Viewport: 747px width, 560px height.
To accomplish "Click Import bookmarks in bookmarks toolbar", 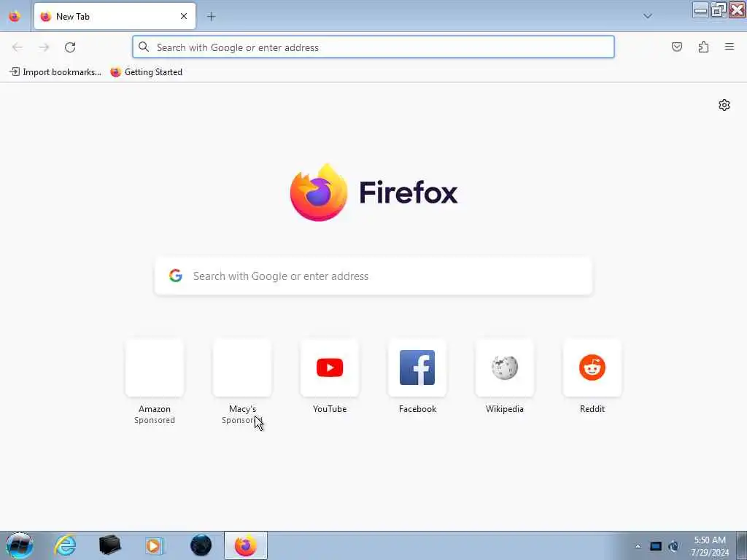I will 55,72.
